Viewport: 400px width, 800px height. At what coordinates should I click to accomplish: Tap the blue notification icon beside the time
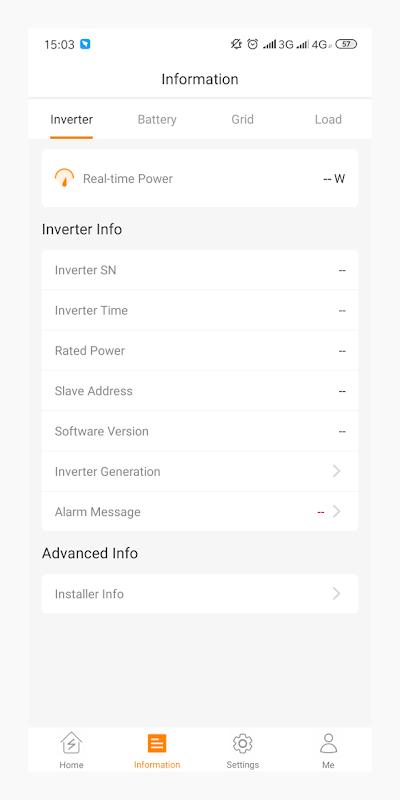85,44
